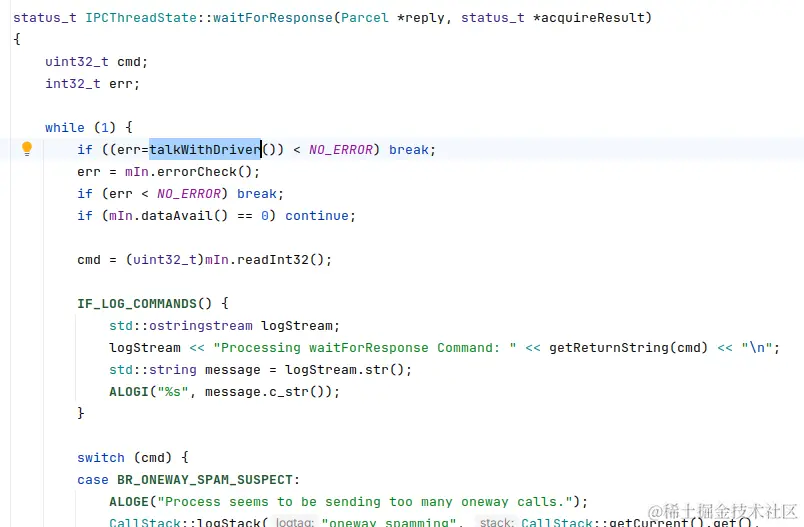Click the 'continue' keyword
The width and height of the screenshot is (804, 527).
317,215
